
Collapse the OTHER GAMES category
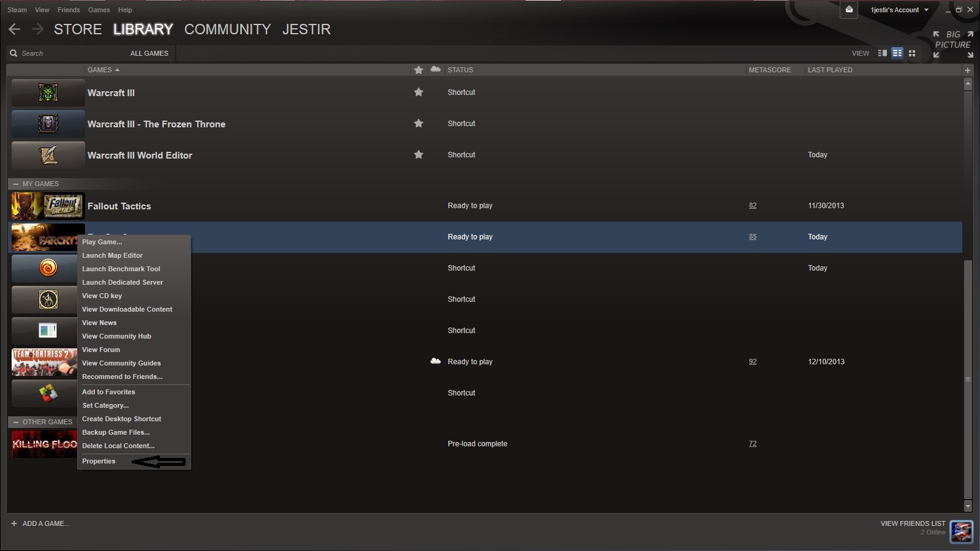pyautogui.click(x=16, y=422)
